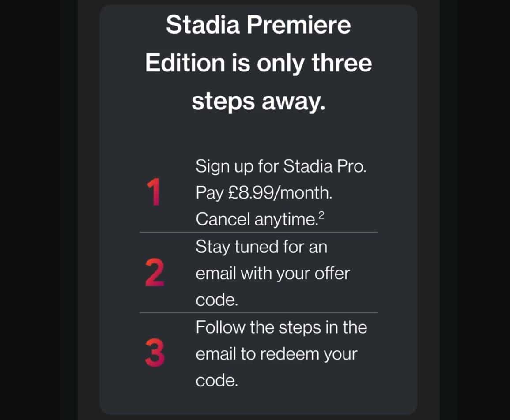Click the divider between steps 2 and 3
Viewport: 510px width, 420px height.
258,313
